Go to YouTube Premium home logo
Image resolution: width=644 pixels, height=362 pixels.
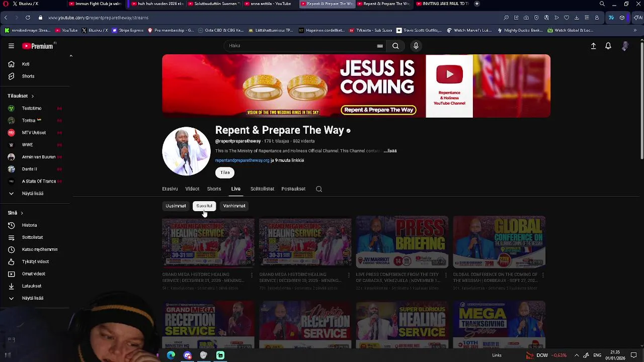(38, 46)
